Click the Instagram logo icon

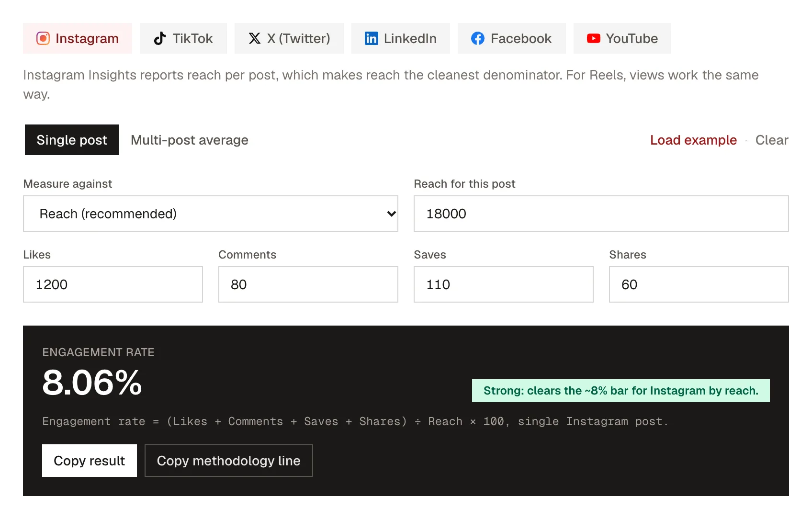pyautogui.click(x=43, y=38)
